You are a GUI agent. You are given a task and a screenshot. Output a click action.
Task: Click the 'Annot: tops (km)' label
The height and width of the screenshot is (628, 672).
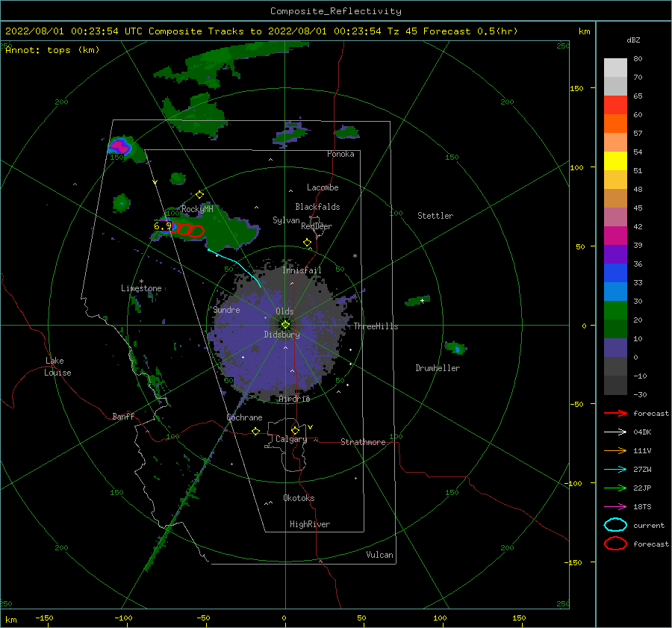point(52,50)
